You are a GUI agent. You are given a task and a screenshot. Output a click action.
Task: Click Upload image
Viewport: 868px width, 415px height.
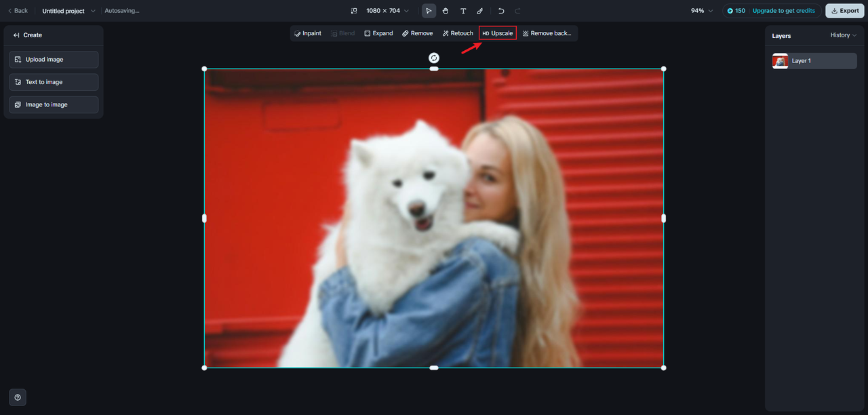click(x=54, y=60)
